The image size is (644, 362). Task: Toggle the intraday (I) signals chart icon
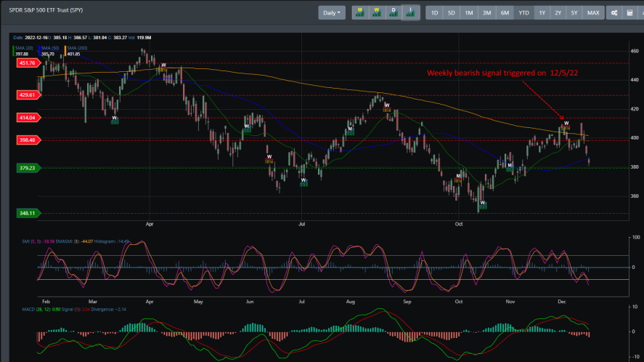[410, 13]
